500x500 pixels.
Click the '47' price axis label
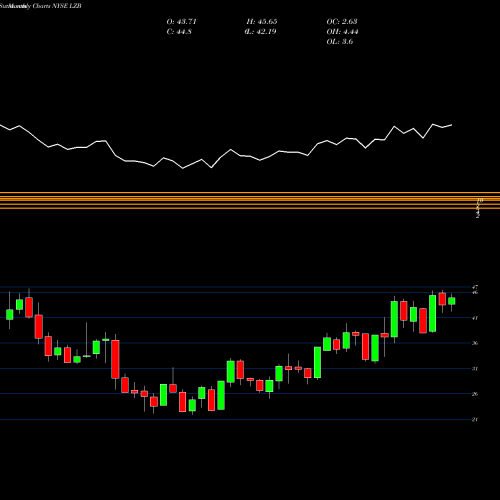point(475,287)
